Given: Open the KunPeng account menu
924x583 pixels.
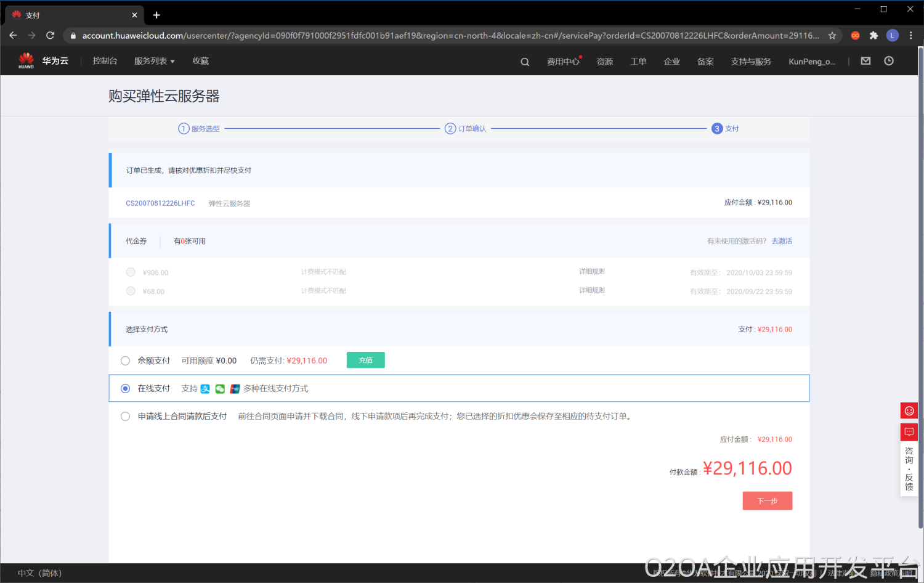Looking at the screenshot, I should click(x=811, y=62).
